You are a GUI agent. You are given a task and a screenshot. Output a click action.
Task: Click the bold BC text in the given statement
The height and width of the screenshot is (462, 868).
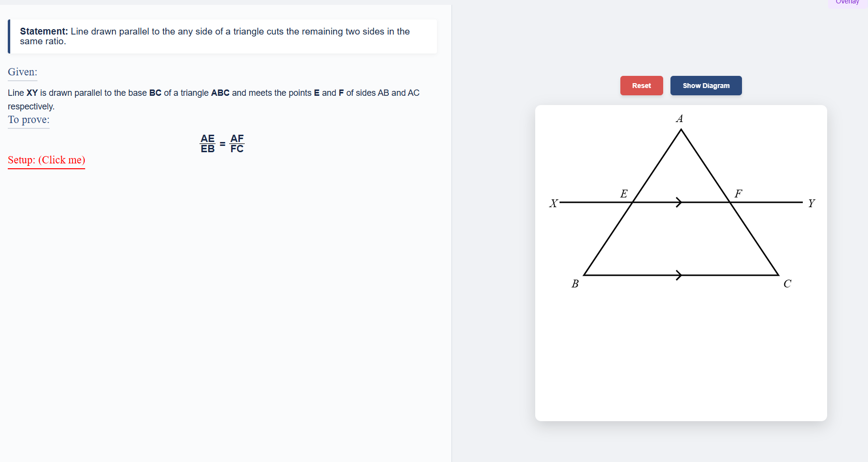coord(155,92)
